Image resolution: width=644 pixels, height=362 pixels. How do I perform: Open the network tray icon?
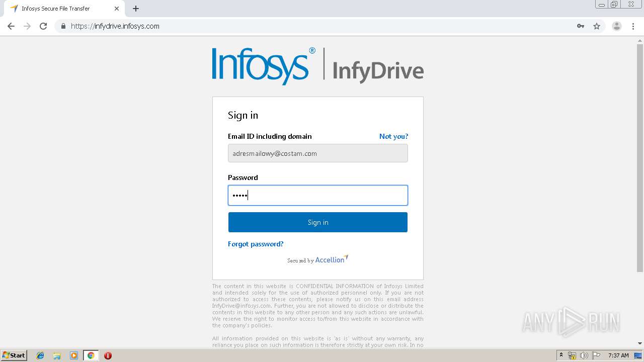[572, 355]
